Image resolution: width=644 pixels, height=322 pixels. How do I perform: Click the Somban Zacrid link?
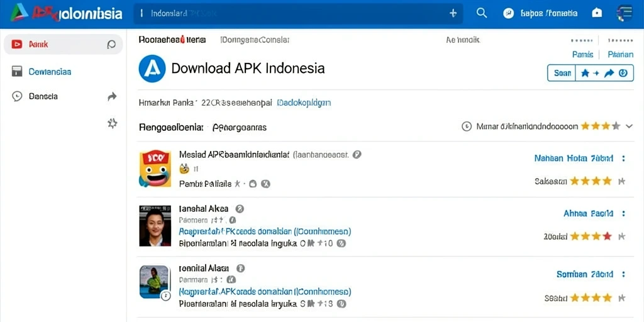[586, 274]
